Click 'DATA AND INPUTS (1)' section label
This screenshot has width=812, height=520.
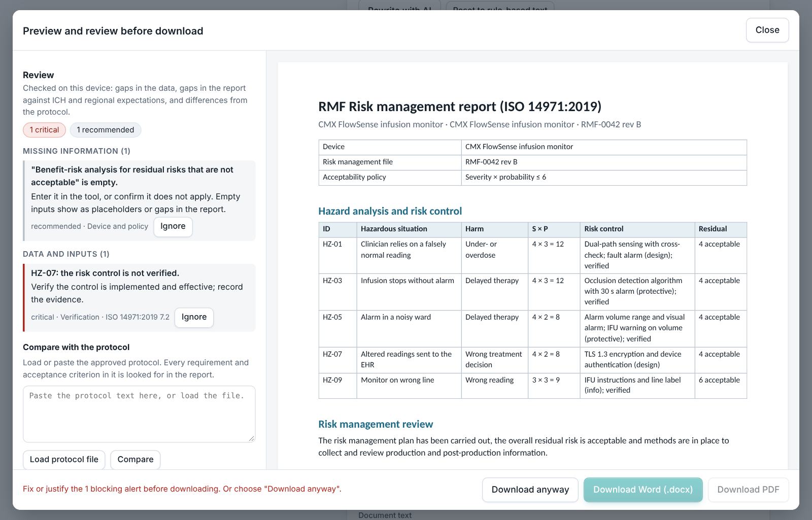point(66,254)
